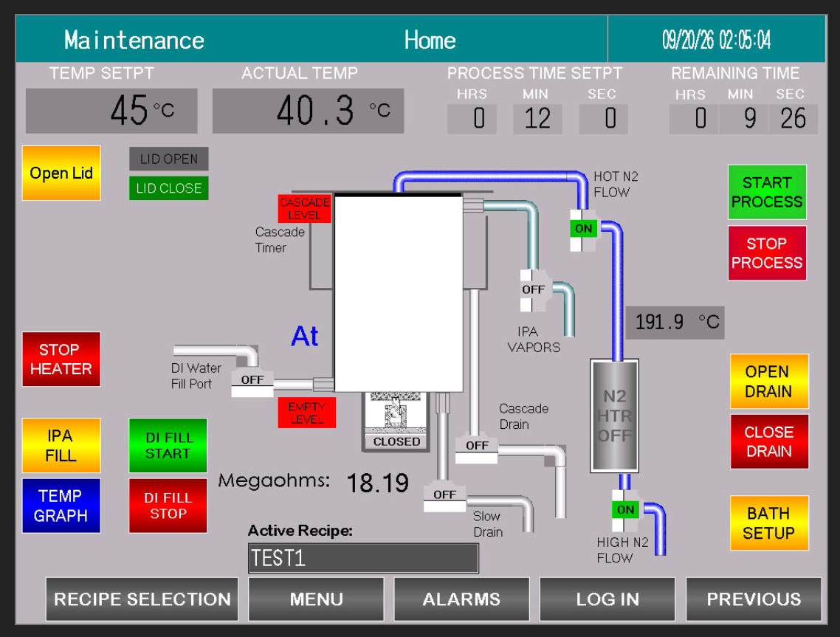Set the process time minutes value 12
This screenshot has width=840, height=637.
point(537,118)
